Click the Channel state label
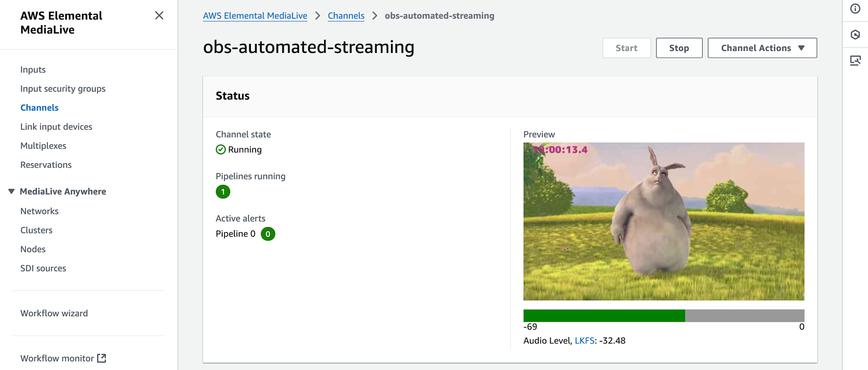Image resolution: width=868 pixels, height=370 pixels. [x=243, y=134]
